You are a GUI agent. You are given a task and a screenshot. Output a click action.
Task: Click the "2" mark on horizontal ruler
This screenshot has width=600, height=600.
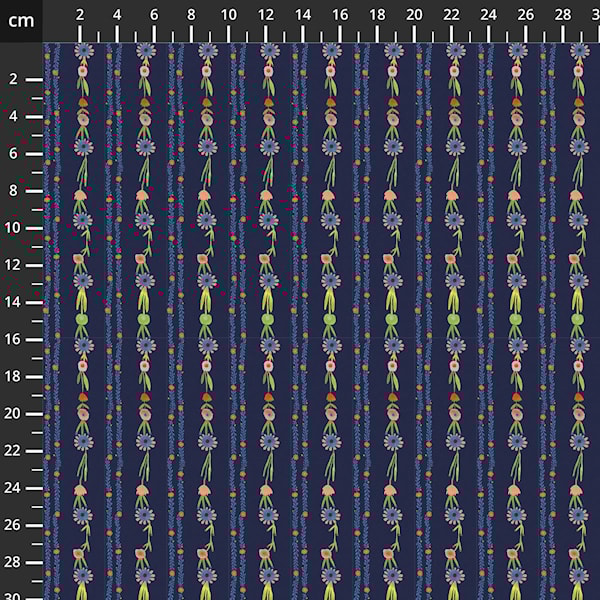click(80, 15)
